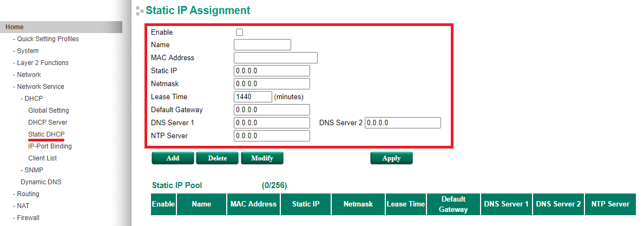Click the Name input field
The width and height of the screenshot is (644, 226).
(262, 45)
